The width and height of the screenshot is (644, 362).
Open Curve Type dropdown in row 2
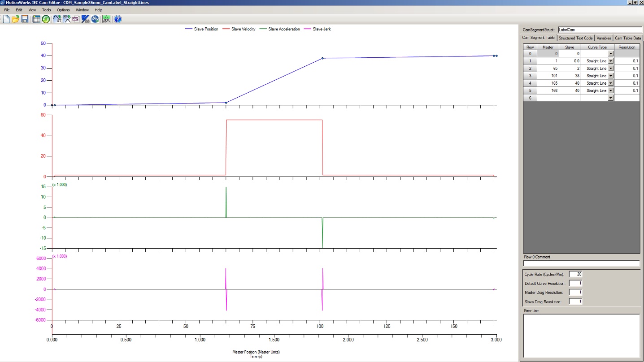click(610, 69)
